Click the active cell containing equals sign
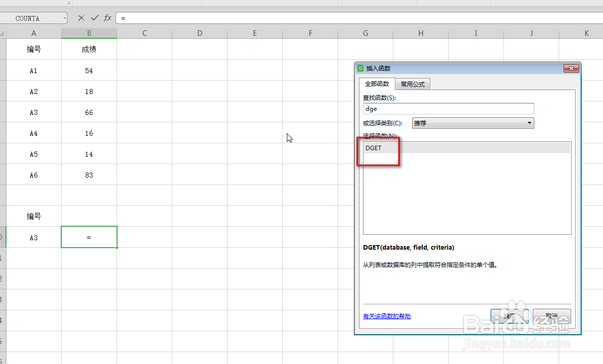603x364 pixels. 89,237
